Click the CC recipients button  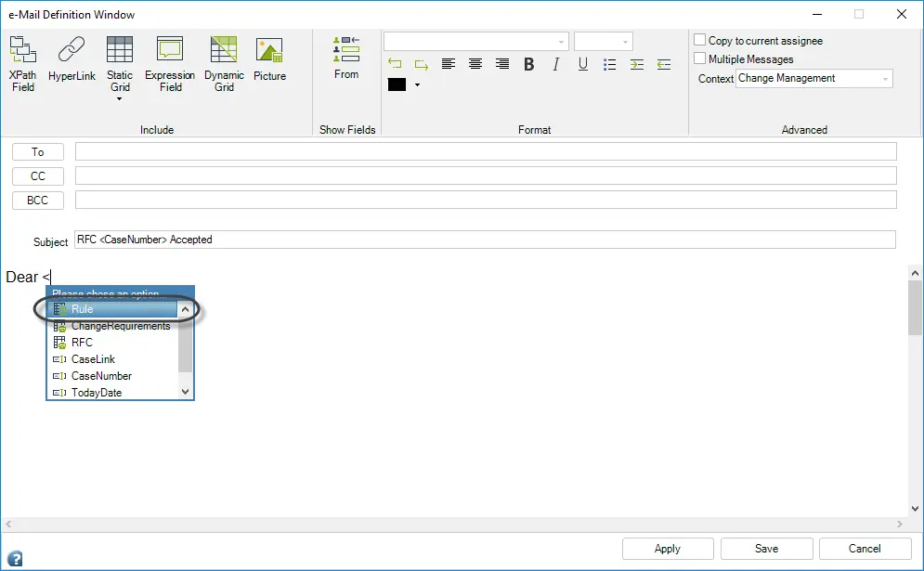(x=38, y=176)
